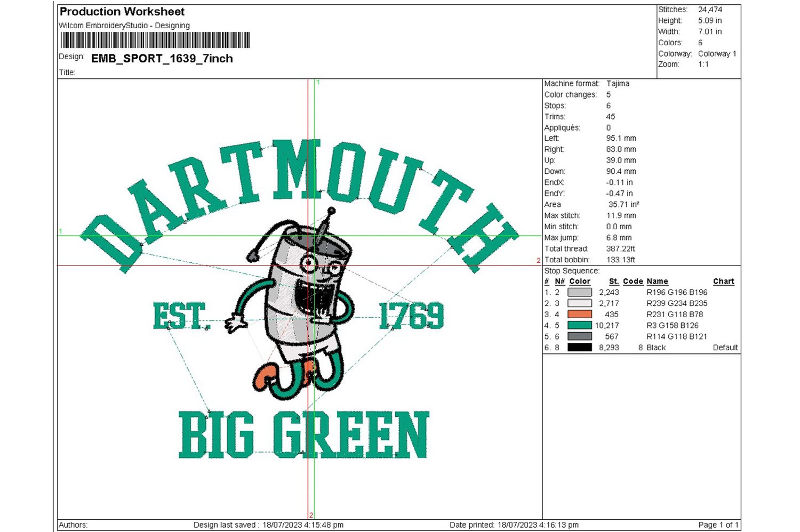800x532 pixels.
Task: Click the area value '35.71 in²'
Action: 624,205
